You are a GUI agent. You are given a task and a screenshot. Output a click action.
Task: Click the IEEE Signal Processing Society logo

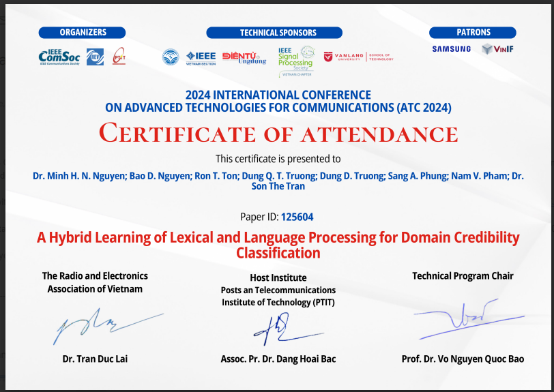point(296,57)
